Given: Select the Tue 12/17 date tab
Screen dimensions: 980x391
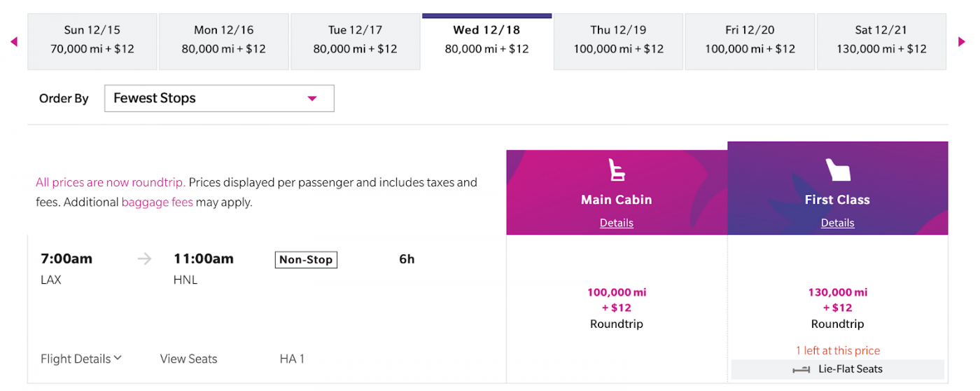Looking at the screenshot, I should point(355,40).
